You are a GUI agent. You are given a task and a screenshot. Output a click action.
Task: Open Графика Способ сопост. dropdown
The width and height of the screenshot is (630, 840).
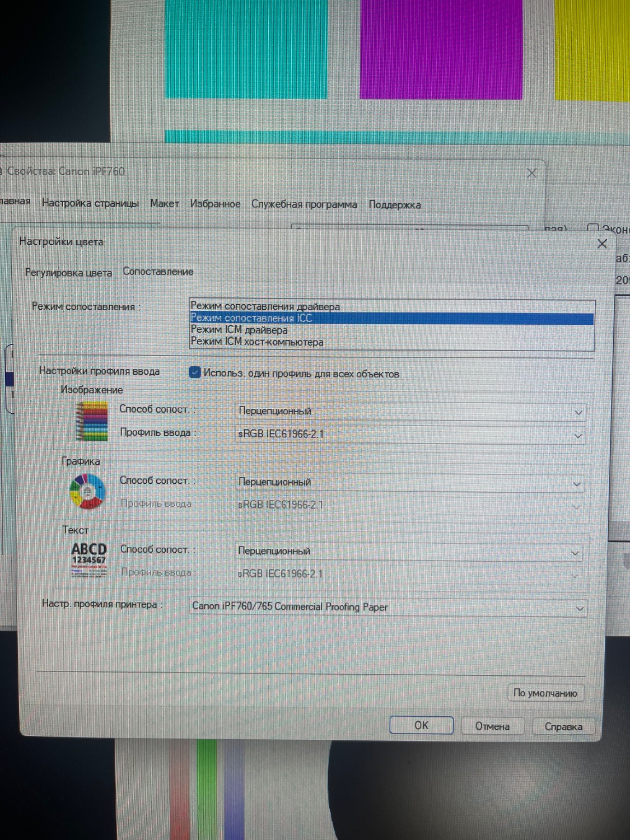(x=410, y=482)
